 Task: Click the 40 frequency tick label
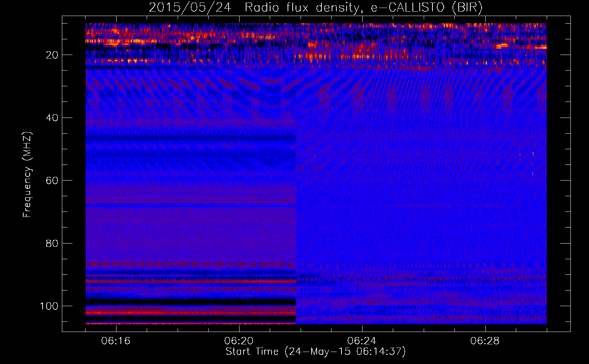[52, 118]
